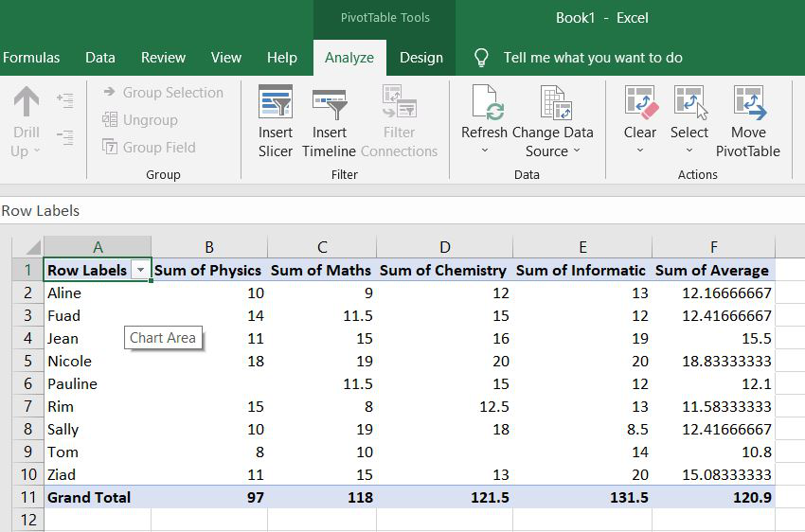The image size is (805, 532).
Task: Switch to the Design tab
Action: coord(421,58)
